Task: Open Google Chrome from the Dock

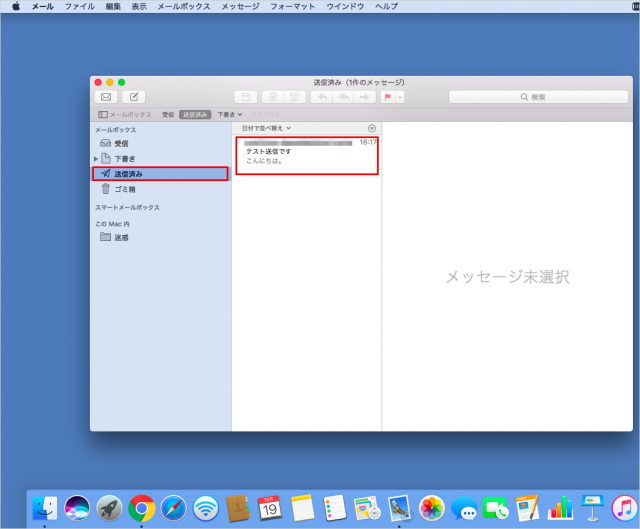Action: [141, 507]
